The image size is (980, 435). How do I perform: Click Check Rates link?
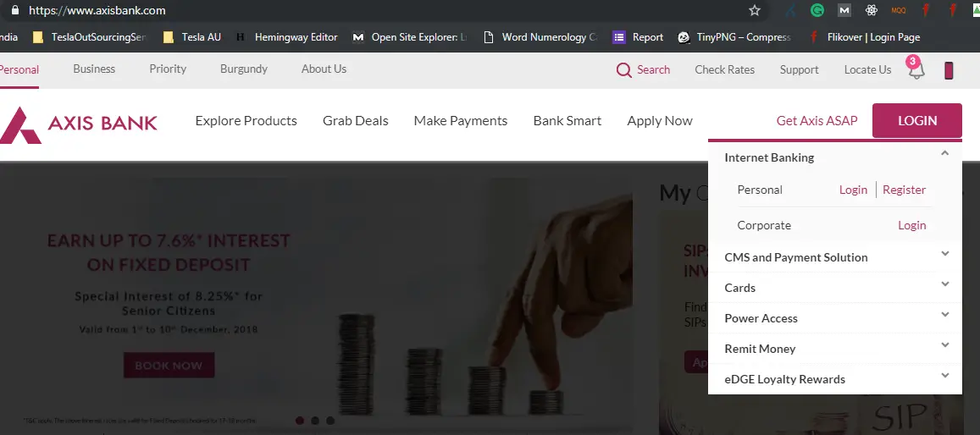pos(724,70)
